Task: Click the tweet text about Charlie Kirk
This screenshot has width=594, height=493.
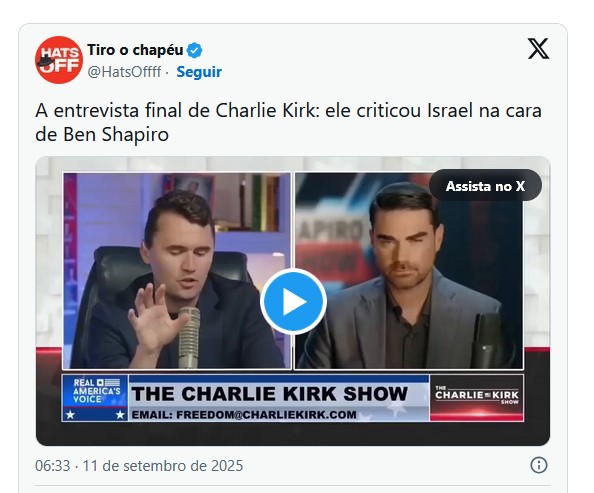Action: (288, 122)
